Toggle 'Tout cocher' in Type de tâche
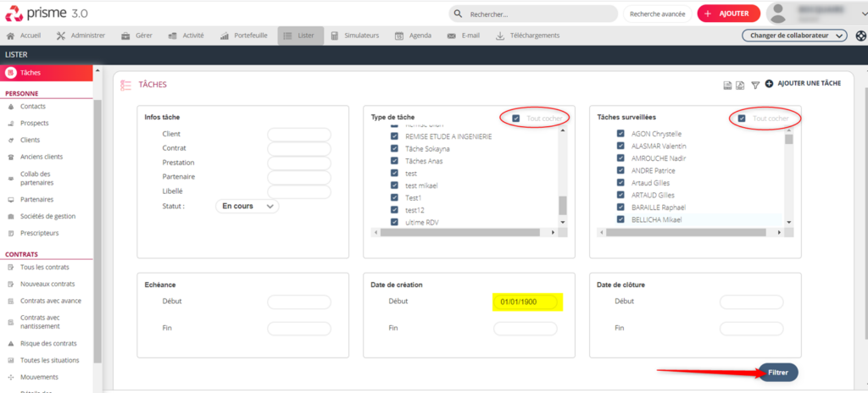 click(516, 119)
